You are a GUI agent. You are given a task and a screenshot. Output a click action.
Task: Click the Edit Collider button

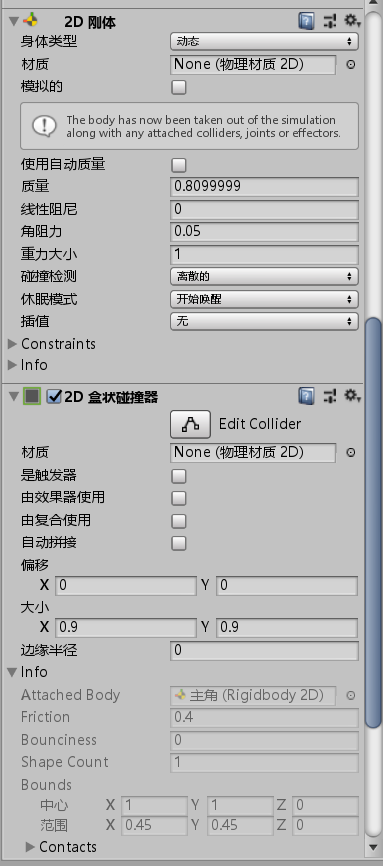click(190, 424)
